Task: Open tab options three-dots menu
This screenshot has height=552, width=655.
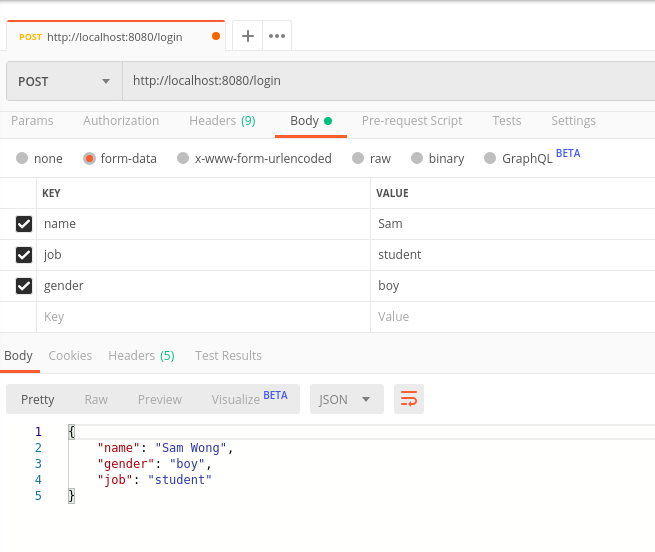Action: [x=277, y=36]
